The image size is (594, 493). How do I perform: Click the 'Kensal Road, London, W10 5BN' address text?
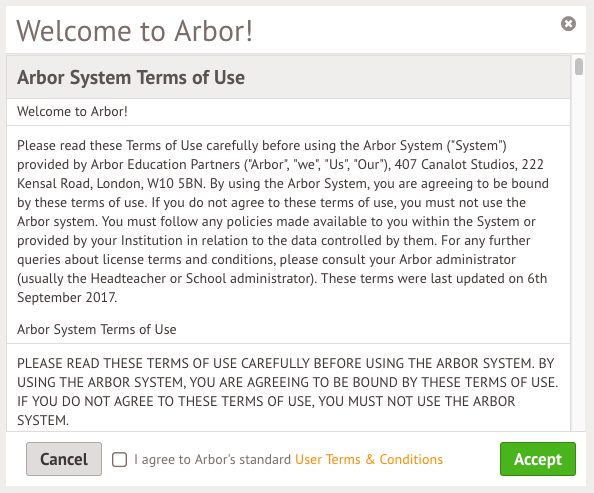[x=111, y=183]
